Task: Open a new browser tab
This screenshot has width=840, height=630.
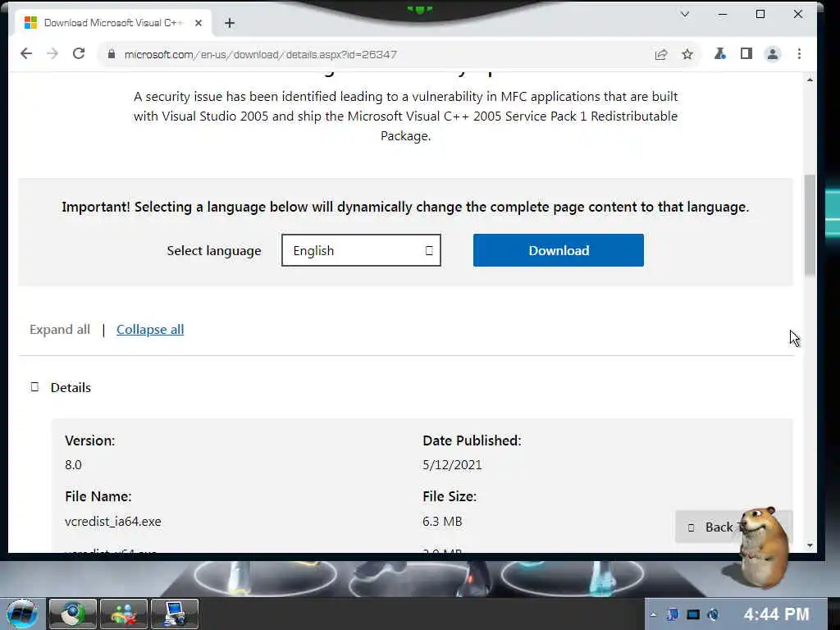Action: (x=230, y=23)
